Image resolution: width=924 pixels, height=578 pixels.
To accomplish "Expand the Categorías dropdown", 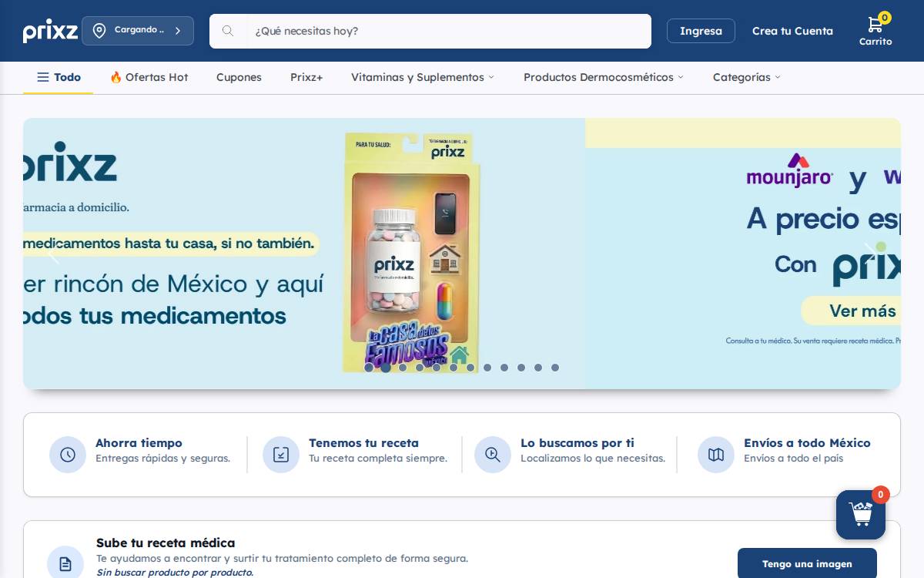I will coord(747,77).
